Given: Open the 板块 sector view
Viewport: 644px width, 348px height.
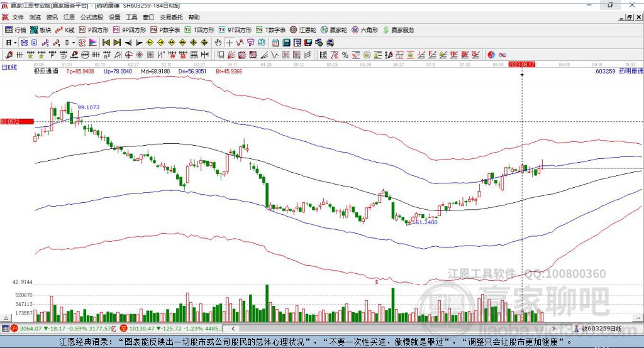Looking at the screenshot, I should (x=41, y=30).
